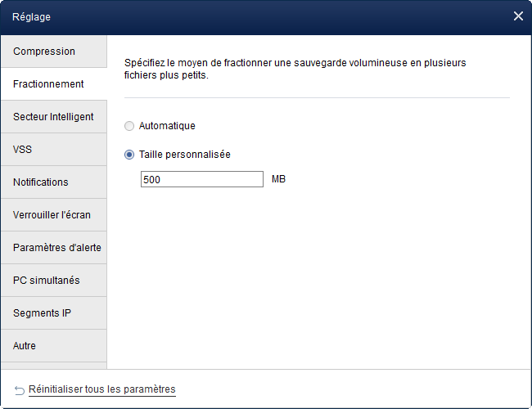This screenshot has width=532, height=409.
Task: Select the Automatique radio button
Action: (128, 126)
